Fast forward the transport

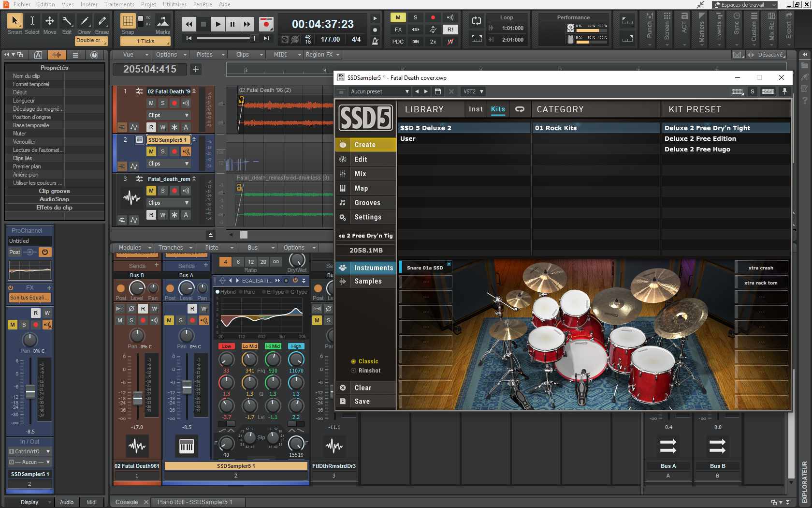[247, 24]
